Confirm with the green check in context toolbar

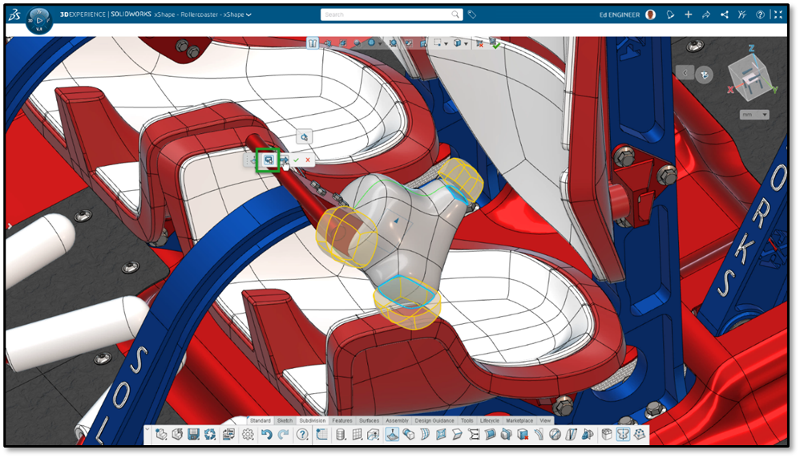(297, 160)
